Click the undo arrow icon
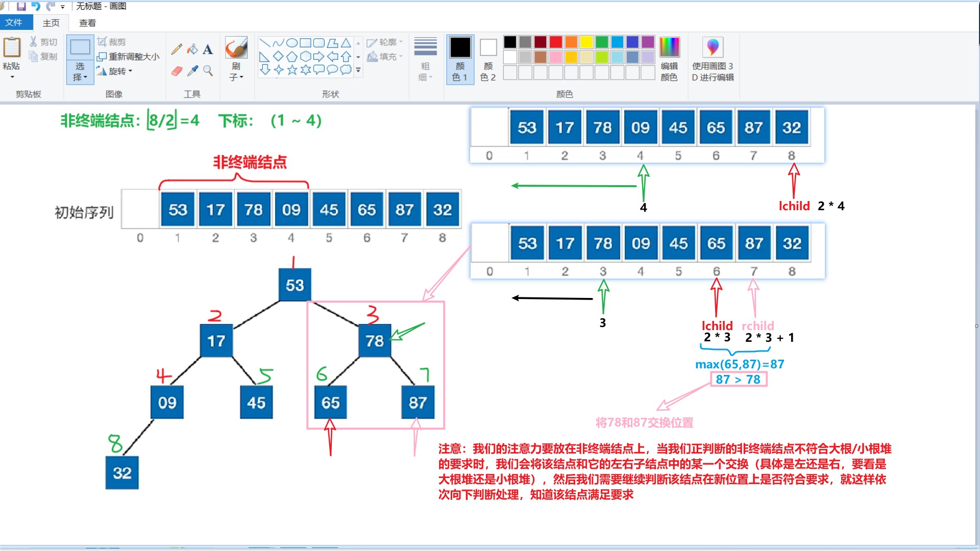 [x=38, y=6]
